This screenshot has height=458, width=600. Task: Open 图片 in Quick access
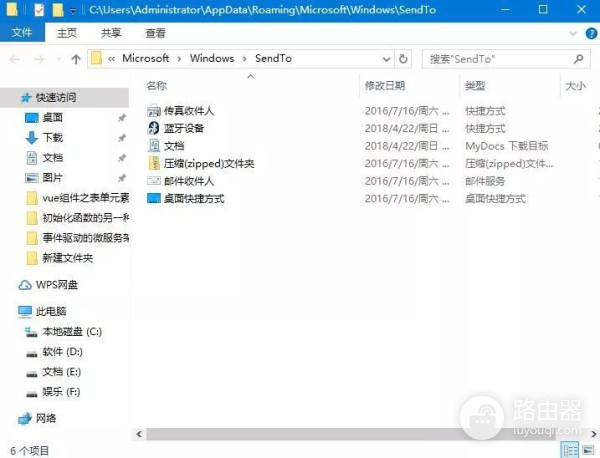pyautogui.click(x=52, y=178)
